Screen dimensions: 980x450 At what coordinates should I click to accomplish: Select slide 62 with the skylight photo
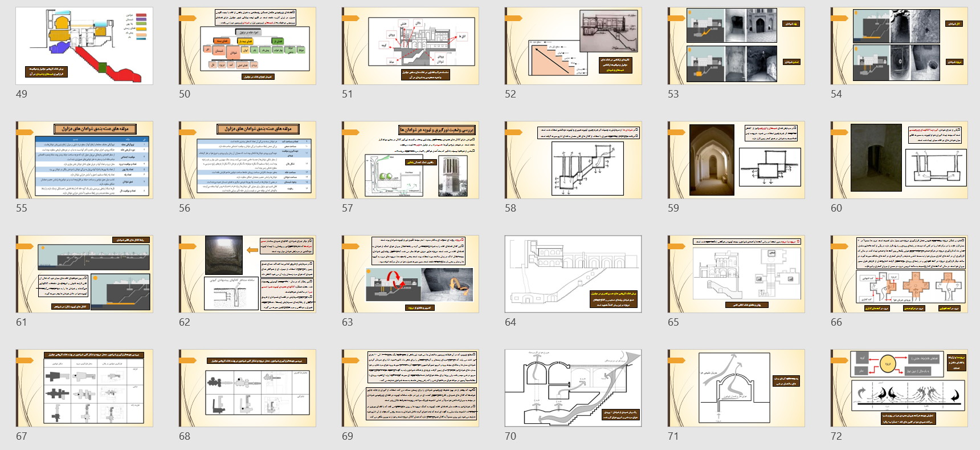247,274
